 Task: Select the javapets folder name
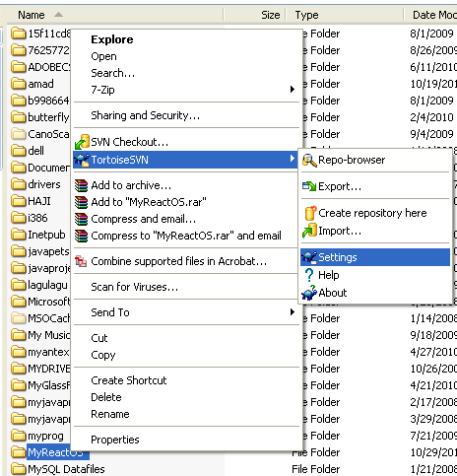pos(48,251)
